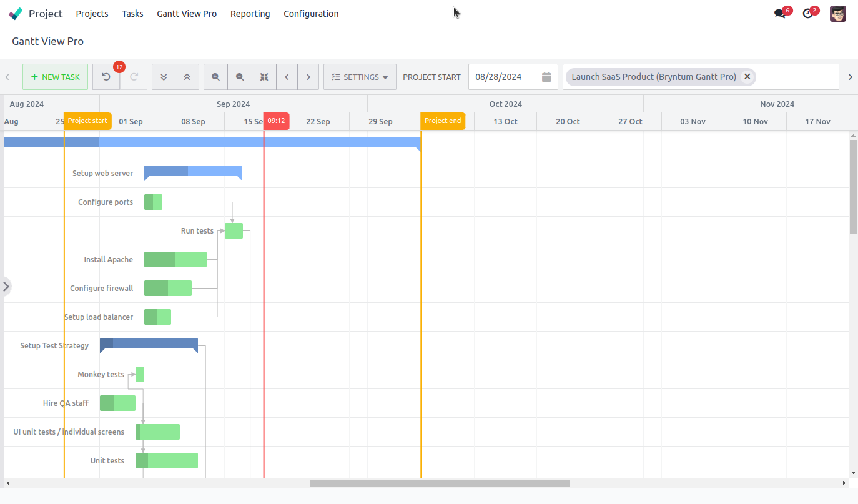The image size is (858, 504).
Task: Select the Zoom in magnifier icon
Action: pyautogui.click(x=215, y=76)
